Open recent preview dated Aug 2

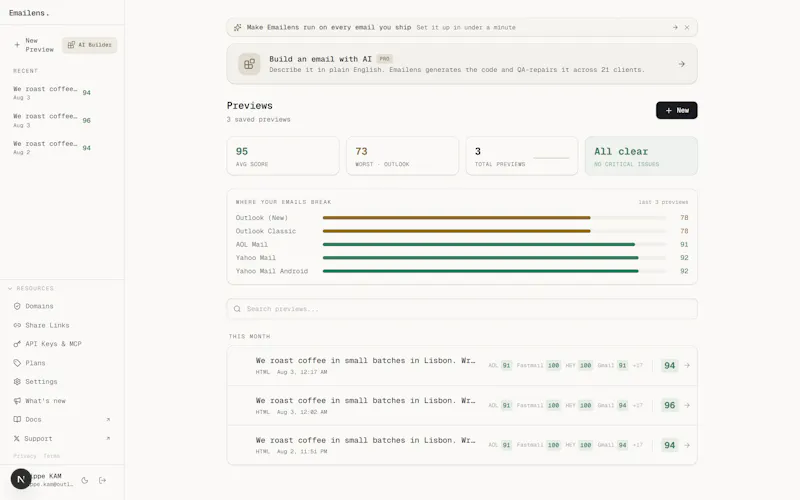pos(52,148)
